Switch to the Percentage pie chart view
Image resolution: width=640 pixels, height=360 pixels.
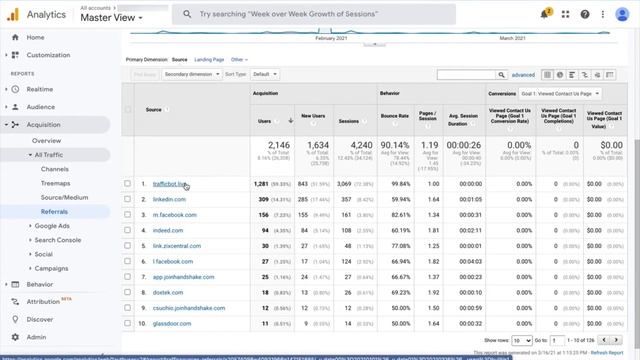(x=560, y=75)
